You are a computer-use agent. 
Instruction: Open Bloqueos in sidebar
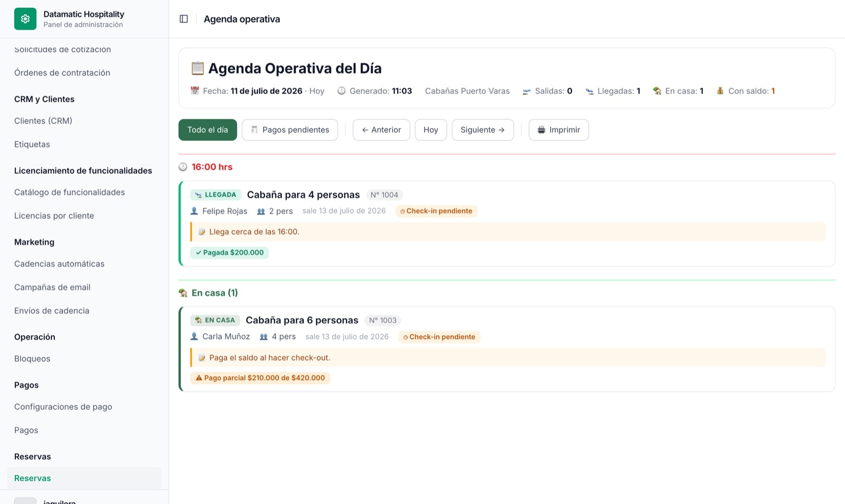[32, 359]
